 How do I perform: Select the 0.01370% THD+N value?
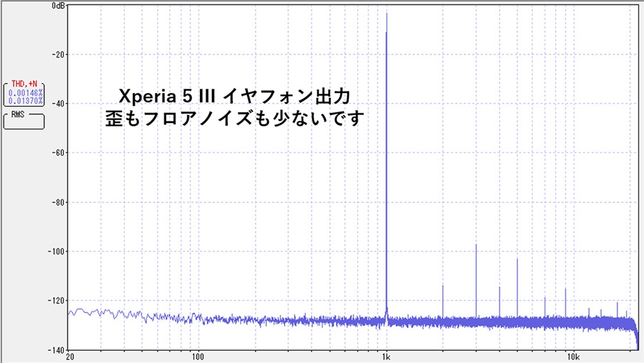coord(25,101)
